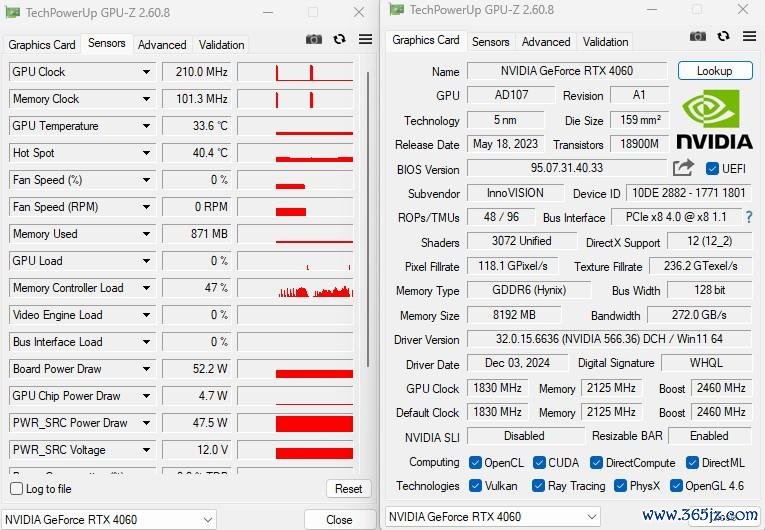
Task: Click GPU-Z app icon in Sensors window title bar
Action: [x=12, y=12]
